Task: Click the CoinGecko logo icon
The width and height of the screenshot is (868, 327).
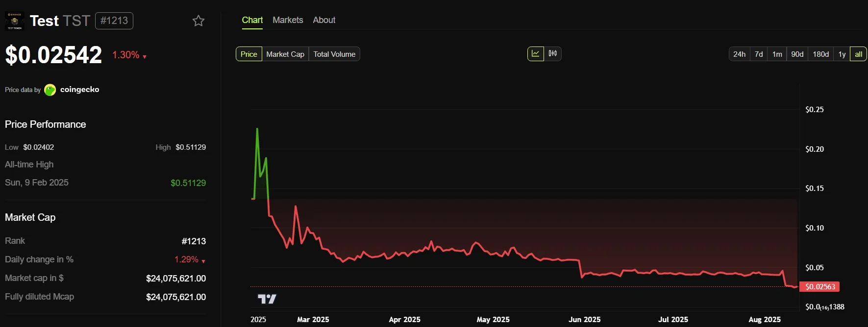Action: (50, 90)
